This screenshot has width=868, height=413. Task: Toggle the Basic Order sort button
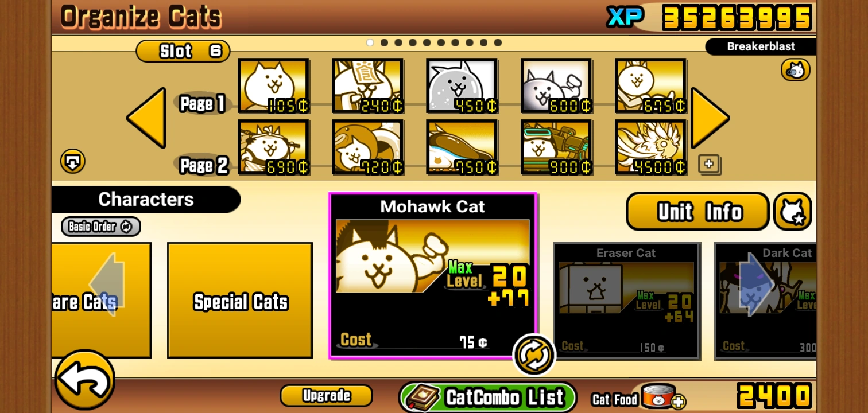pyautogui.click(x=101, y=227)
